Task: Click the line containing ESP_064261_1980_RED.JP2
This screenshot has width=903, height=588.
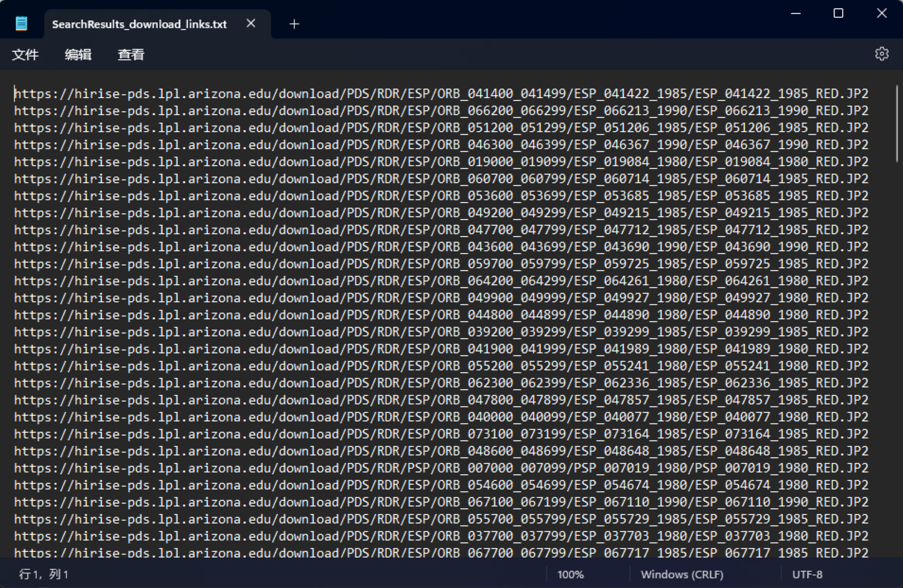Action: click(441, 281)
